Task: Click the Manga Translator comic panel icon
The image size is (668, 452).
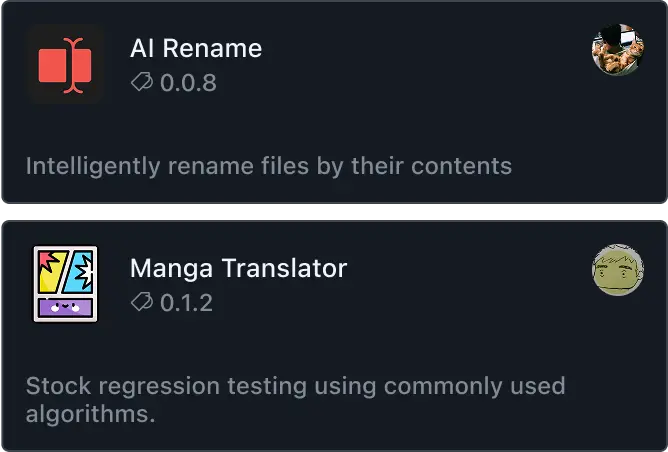Action: coord(65,285)
